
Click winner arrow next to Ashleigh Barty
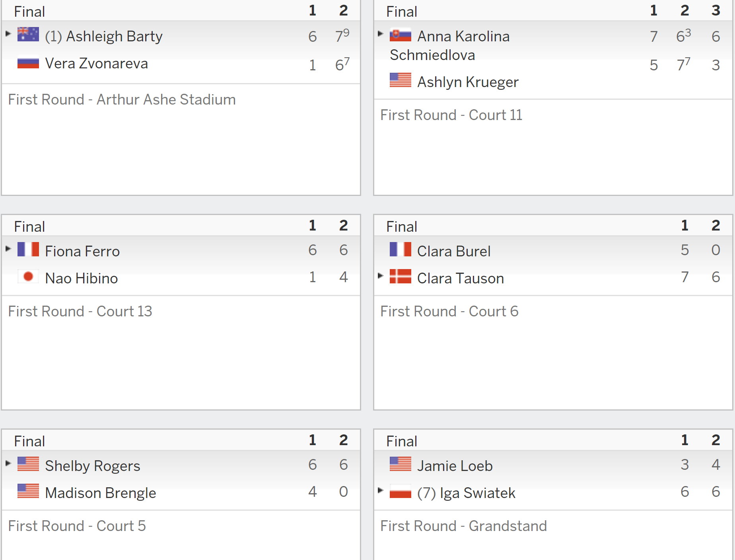8,34
